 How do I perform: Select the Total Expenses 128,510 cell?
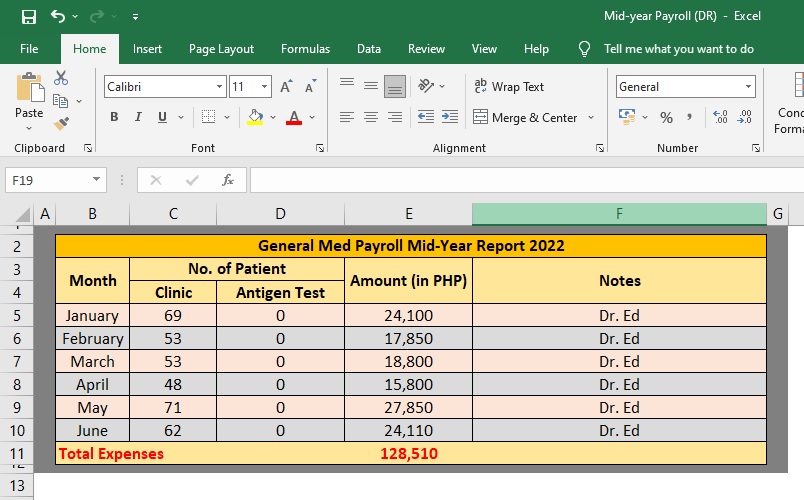(409, 453)
